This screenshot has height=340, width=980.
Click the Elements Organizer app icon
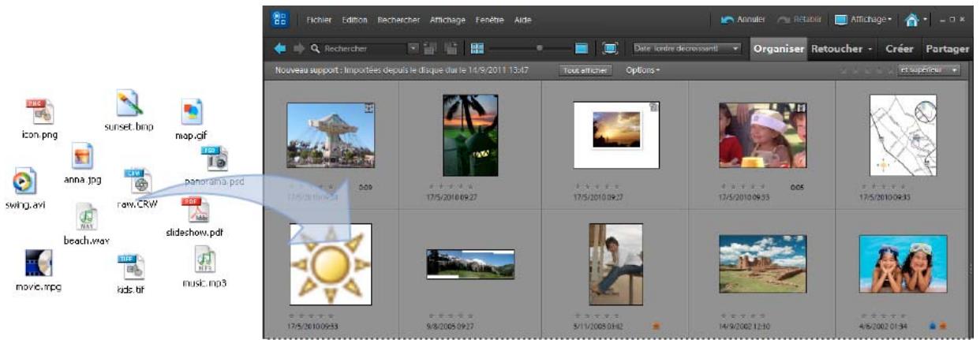pyautogui.click(x=280, y=18)
